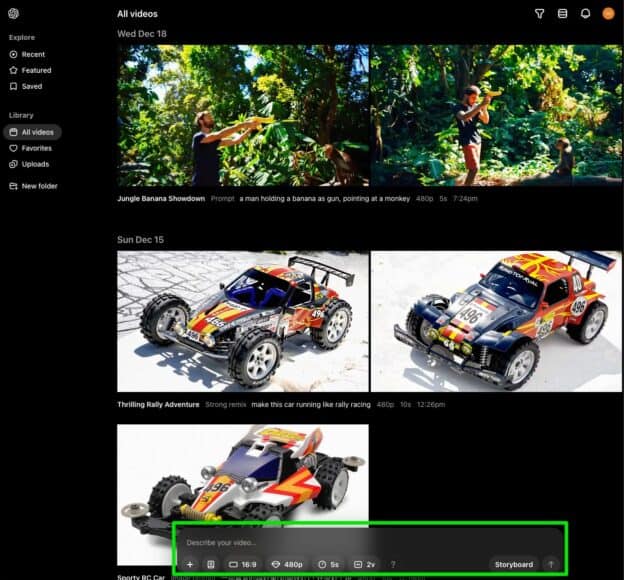Click the question mark help icon
This screenshot has height=580, width=624.
tap(393, 565)
